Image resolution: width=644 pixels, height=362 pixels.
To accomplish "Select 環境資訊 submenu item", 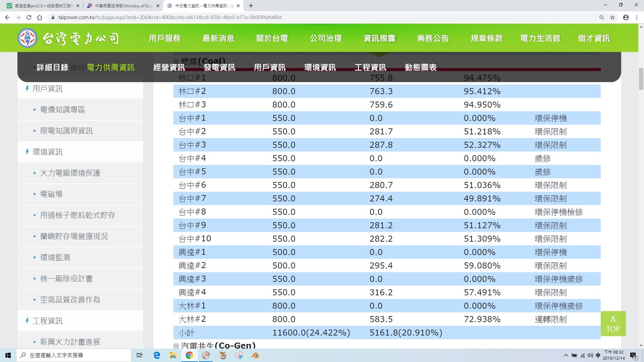I will 320,67.
